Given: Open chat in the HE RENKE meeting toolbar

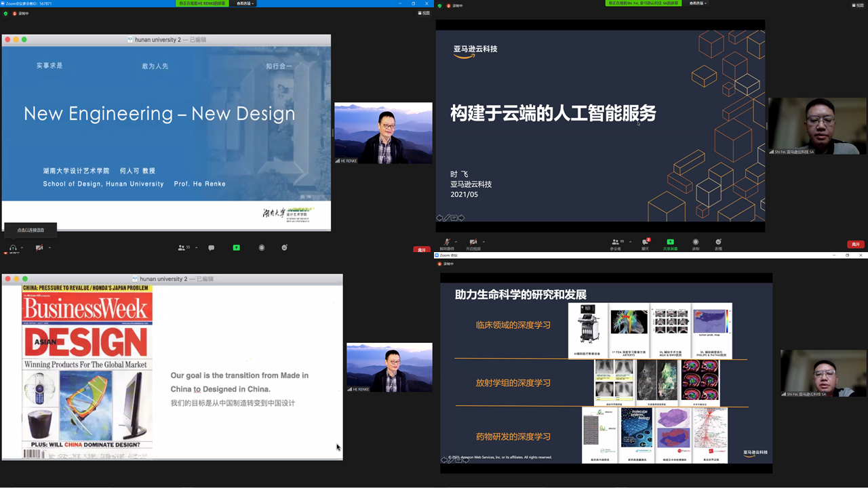Looking at the screenshot, I should click(211, 248).
